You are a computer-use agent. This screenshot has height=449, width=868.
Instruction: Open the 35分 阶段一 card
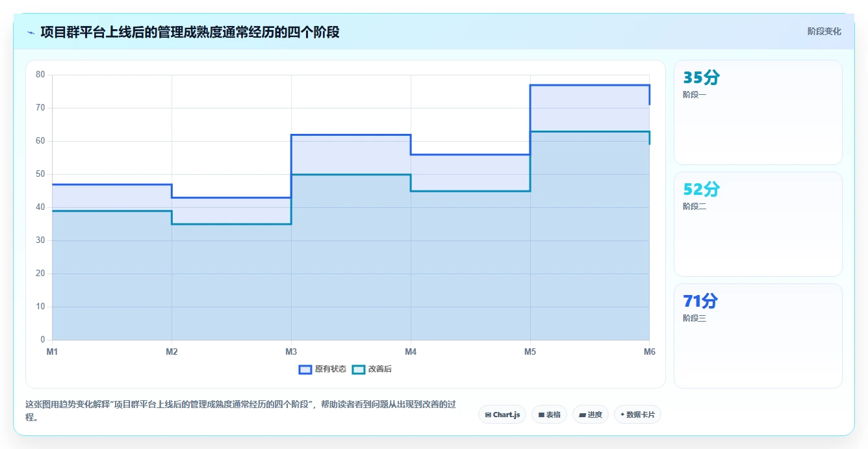pyautogui.click(x=758, y=112)
